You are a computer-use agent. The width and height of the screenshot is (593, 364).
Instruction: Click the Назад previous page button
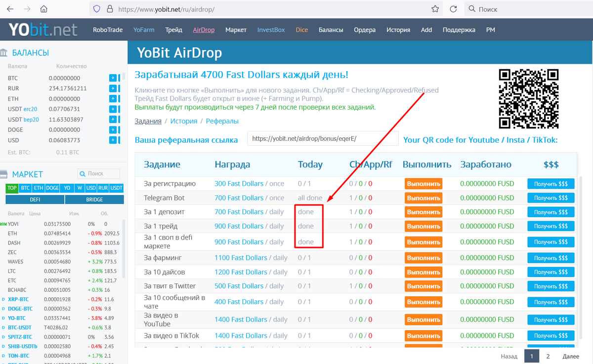[509, 356]
